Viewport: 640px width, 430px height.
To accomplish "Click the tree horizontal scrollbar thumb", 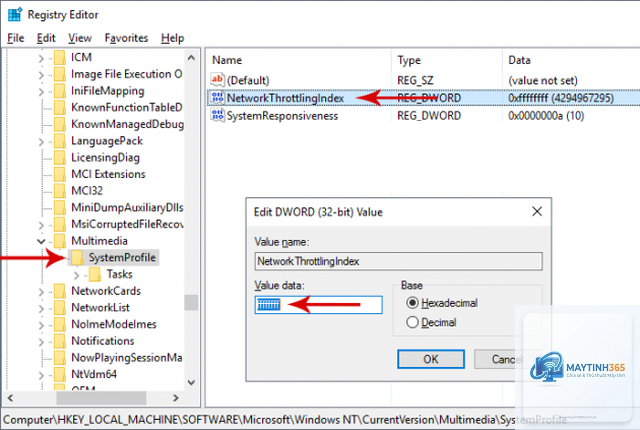I will click(101, 397).
